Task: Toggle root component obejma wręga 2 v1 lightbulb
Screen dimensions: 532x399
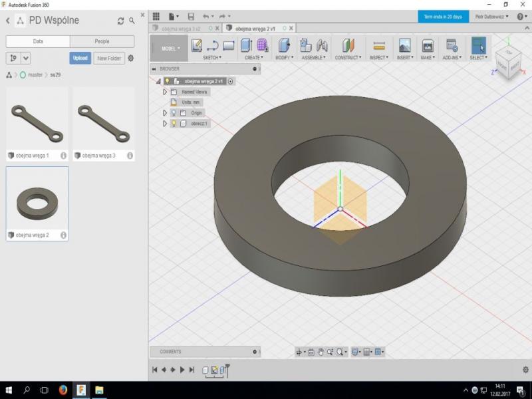Action: tap(168, 81)
